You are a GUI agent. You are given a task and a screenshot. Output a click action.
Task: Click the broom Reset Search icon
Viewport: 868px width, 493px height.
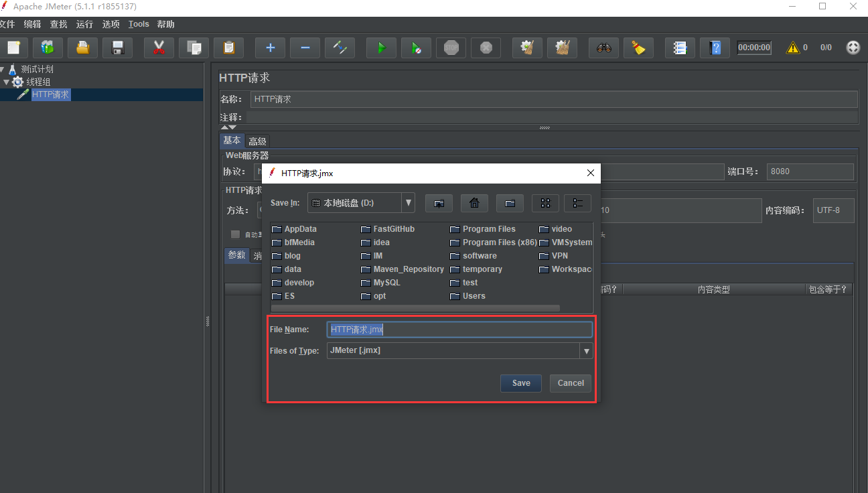coord(638,48)
